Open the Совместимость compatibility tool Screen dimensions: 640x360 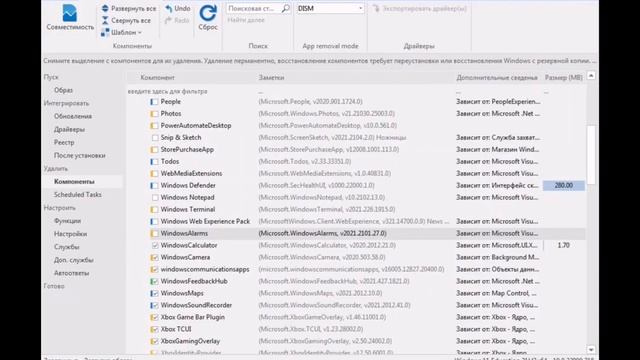point(70,18)
